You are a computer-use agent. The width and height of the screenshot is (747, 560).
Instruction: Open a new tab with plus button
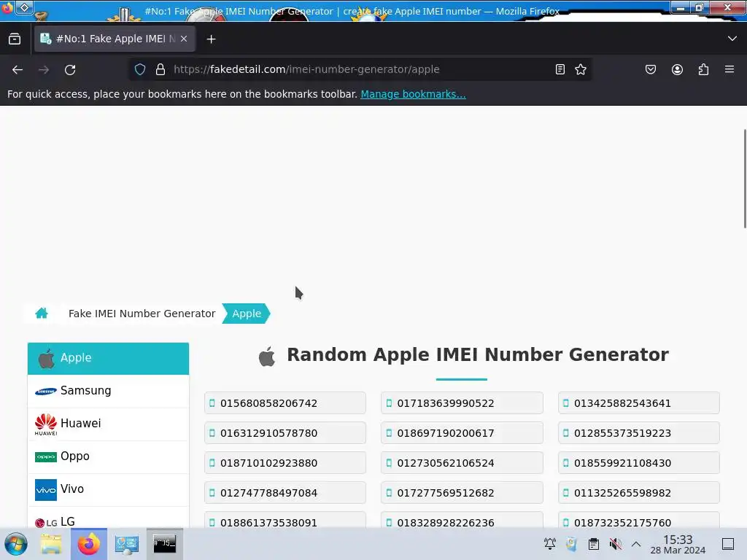pyautogui.click(x=211, y=39)
